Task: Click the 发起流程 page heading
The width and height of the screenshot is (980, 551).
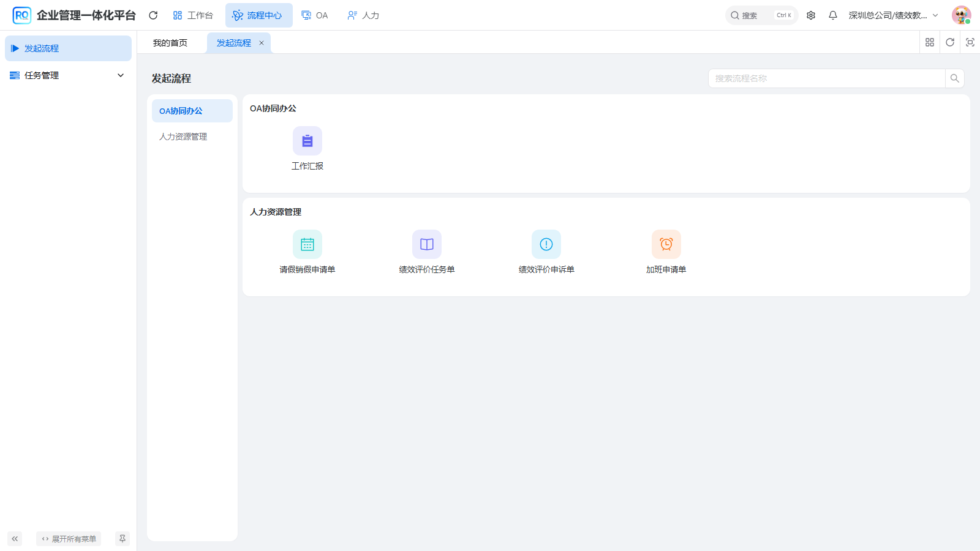Action: (171, 78)
